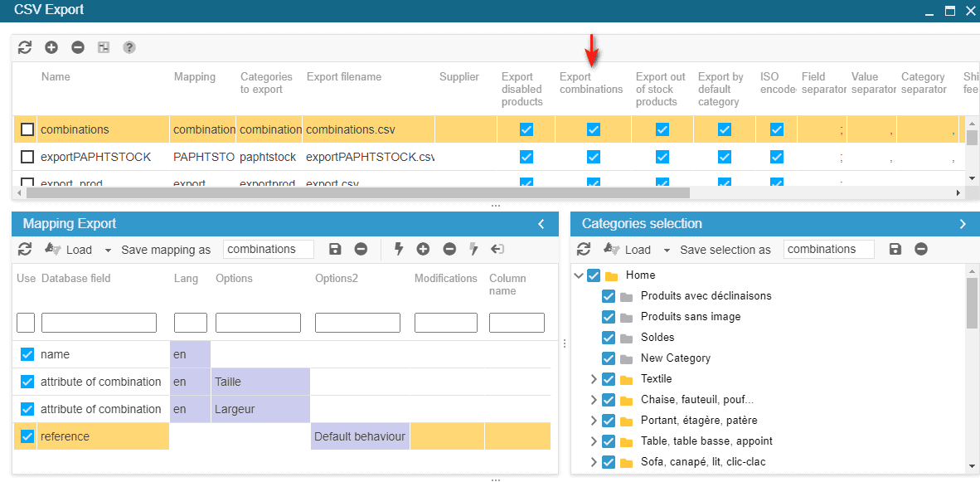The image size is (980, 482).
Task: Collapse the Home tree node
Action: point(579,275)
